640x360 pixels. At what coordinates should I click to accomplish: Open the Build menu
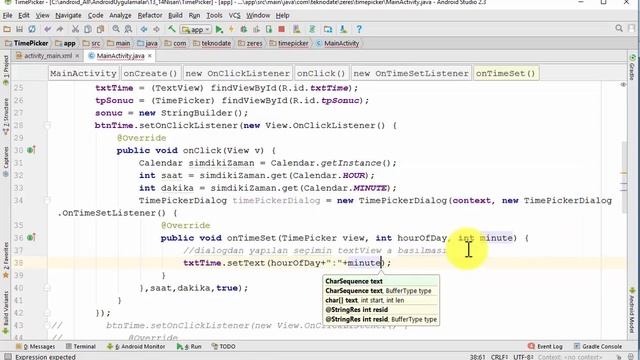[175, 16]
